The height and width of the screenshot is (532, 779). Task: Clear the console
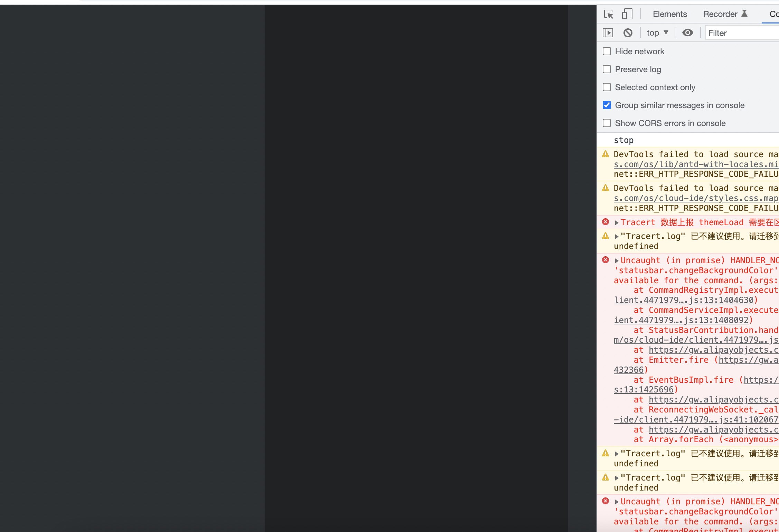point(628,32)
